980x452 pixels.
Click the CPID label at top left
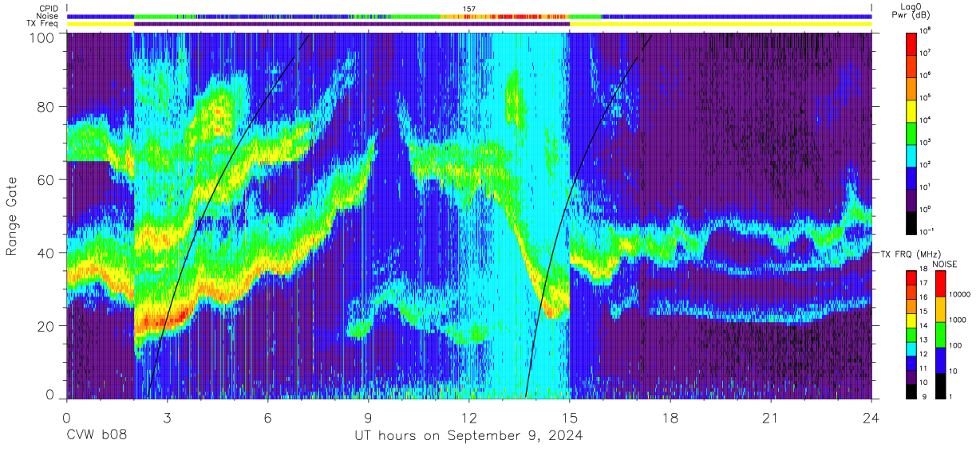[47, 8]
